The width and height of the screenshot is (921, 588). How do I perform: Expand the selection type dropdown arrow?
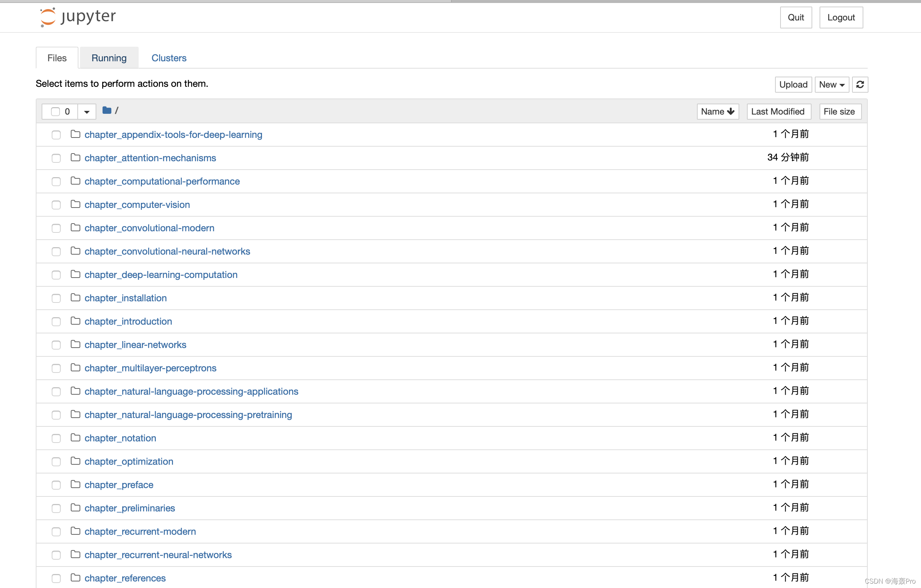87,112
